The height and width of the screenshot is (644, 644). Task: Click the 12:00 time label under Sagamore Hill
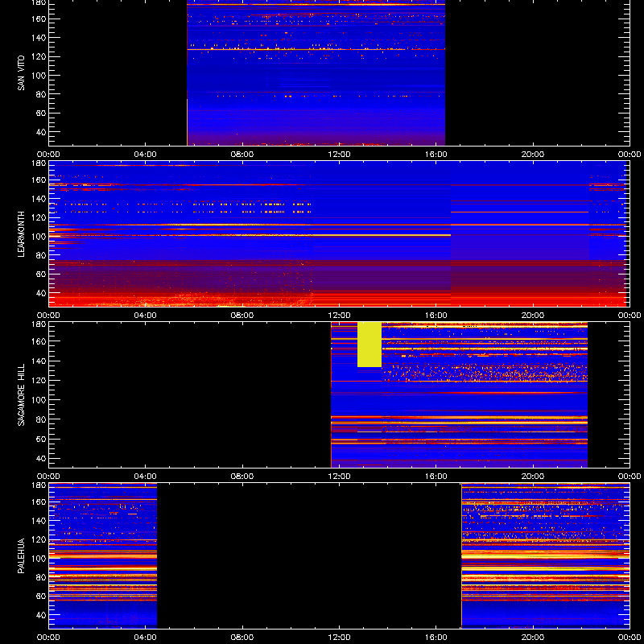339,477
